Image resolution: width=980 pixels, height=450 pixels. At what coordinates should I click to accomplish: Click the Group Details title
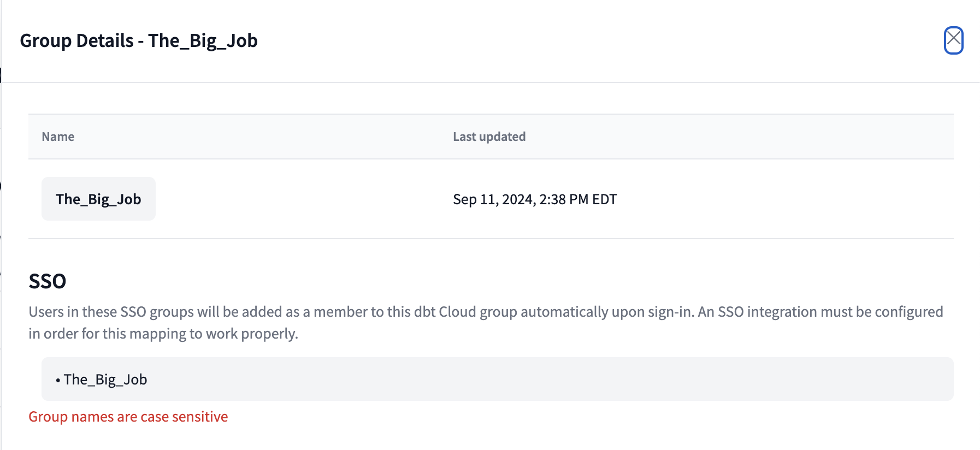coord(140,40)
